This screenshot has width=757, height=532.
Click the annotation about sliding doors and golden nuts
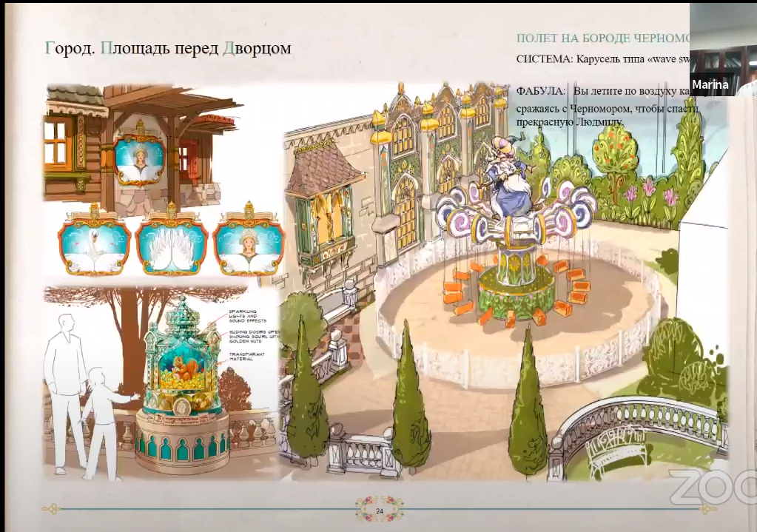[254, 337]
